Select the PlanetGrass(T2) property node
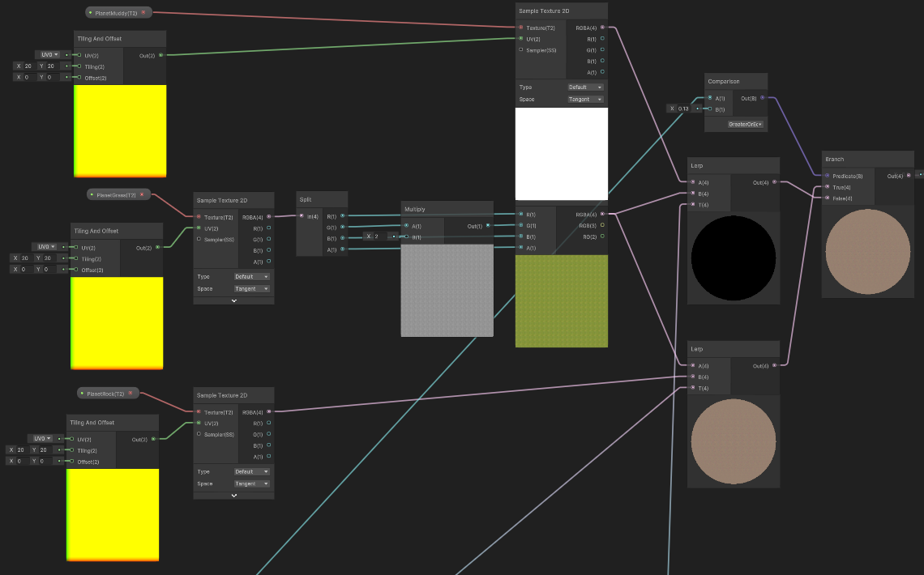Screen dimensions: 924x575 113,195
